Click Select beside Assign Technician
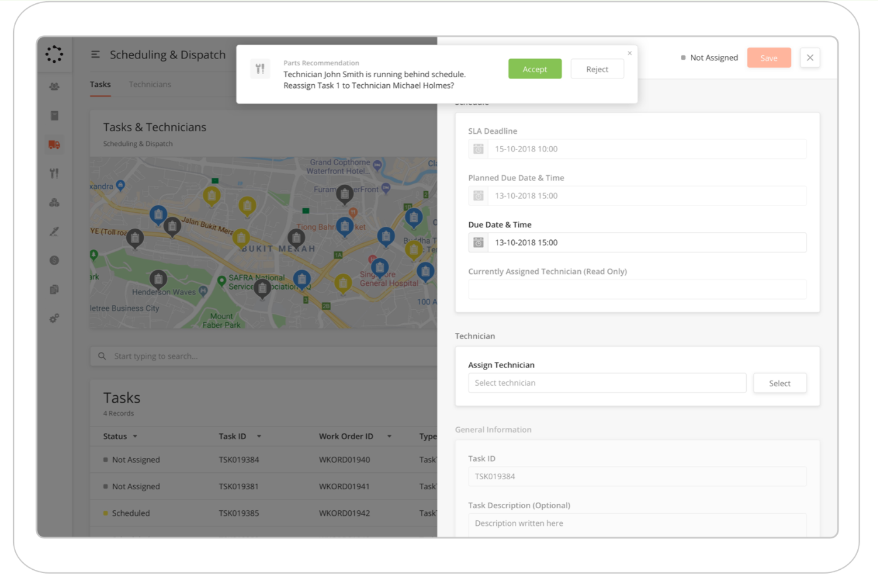The width and height of the screenshot is (878, 588). tap(780, 383)
